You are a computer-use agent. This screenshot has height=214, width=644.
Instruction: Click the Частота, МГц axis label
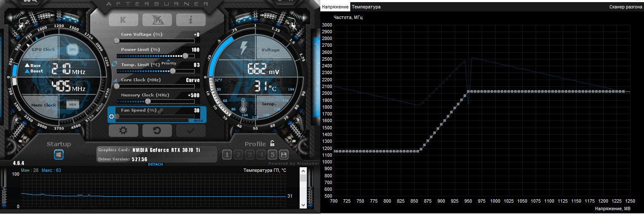coord(348,18)
